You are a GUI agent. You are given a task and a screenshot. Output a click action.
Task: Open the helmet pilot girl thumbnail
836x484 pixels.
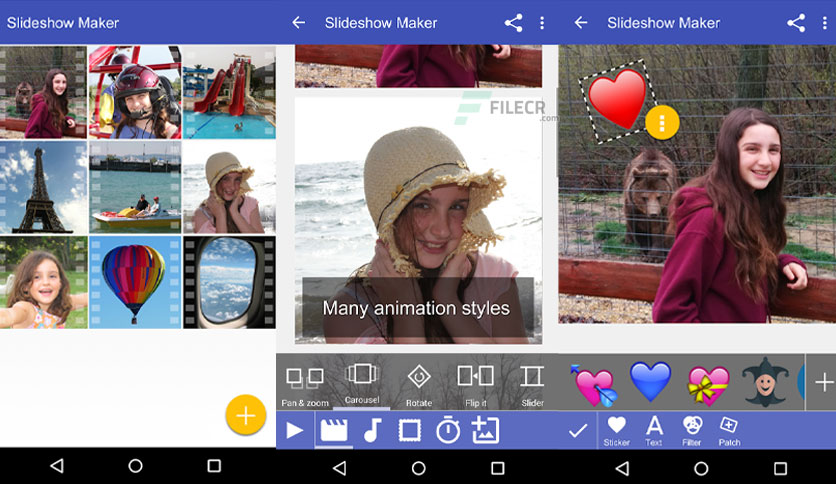click(135, 92)
